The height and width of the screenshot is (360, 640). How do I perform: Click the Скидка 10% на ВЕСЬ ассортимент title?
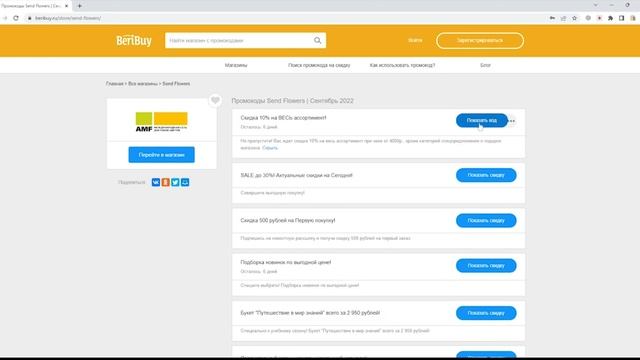click(x=283, y=118)
